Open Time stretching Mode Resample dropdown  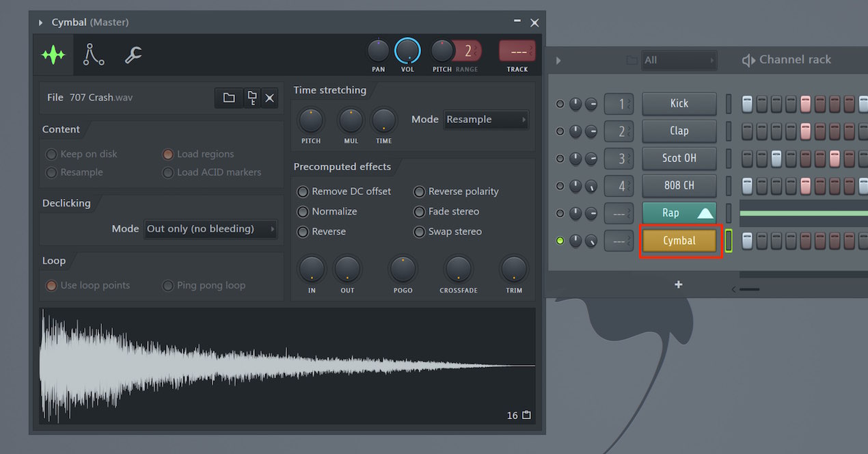tap(487, 120)
